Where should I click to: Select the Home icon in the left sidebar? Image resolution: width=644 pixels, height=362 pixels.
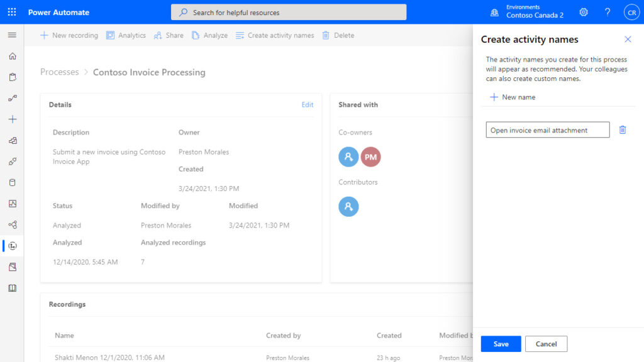(x=11, y=56)
